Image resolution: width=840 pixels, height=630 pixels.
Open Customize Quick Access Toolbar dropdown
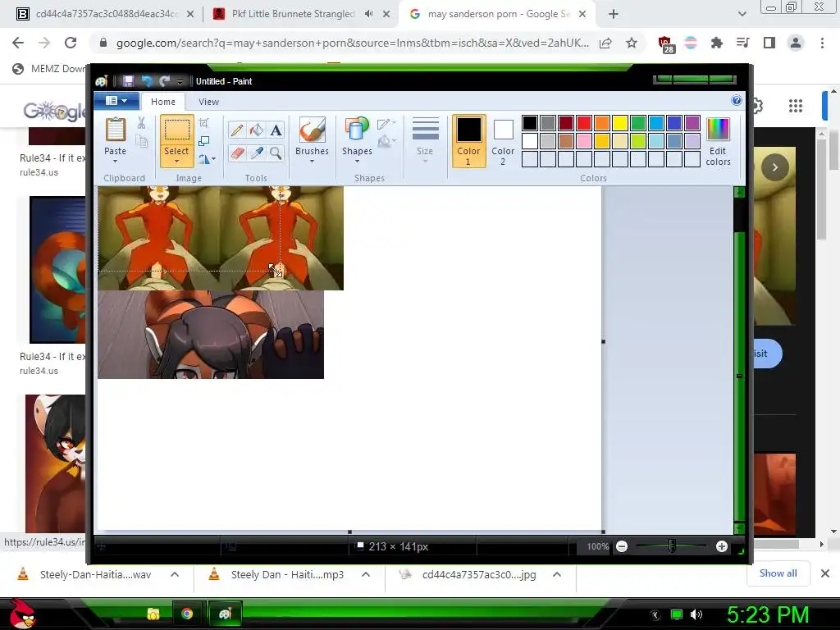180,81
